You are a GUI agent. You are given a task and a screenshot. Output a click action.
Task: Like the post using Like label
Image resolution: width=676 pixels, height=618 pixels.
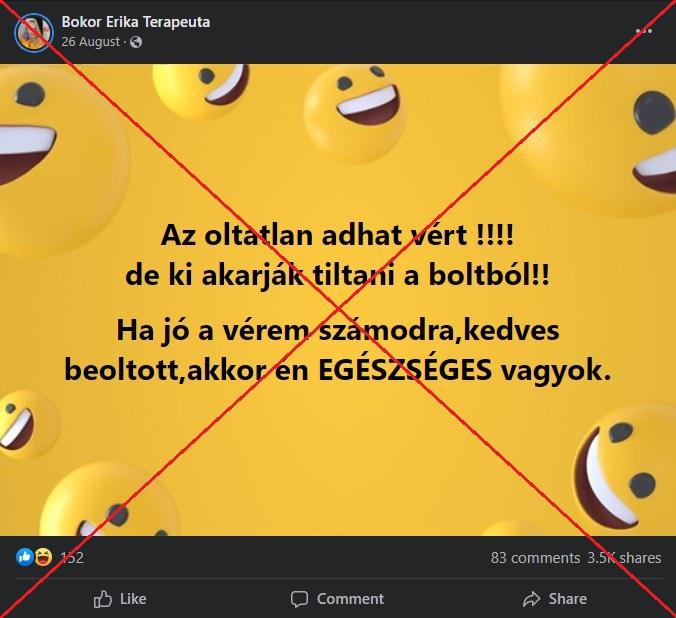click(x=133, y=599)
